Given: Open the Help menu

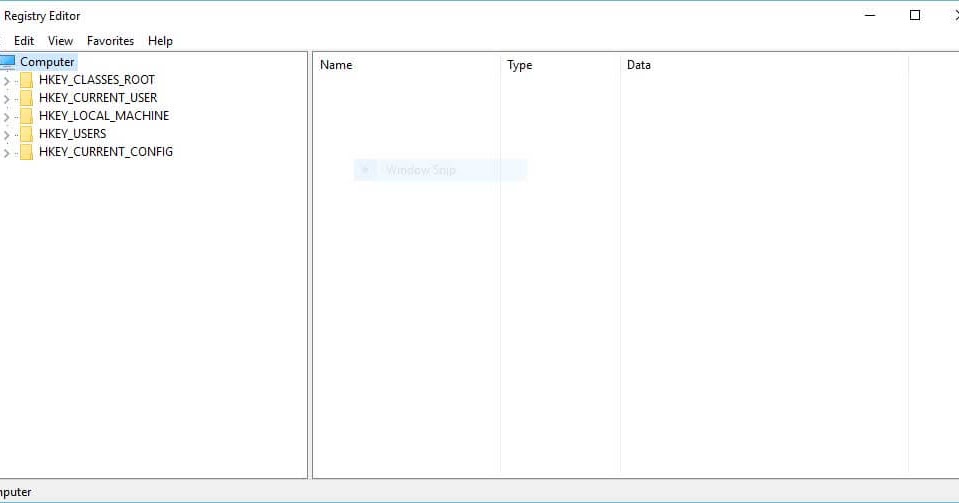Looking at the screenshot, I should click(x=160, y=41).
